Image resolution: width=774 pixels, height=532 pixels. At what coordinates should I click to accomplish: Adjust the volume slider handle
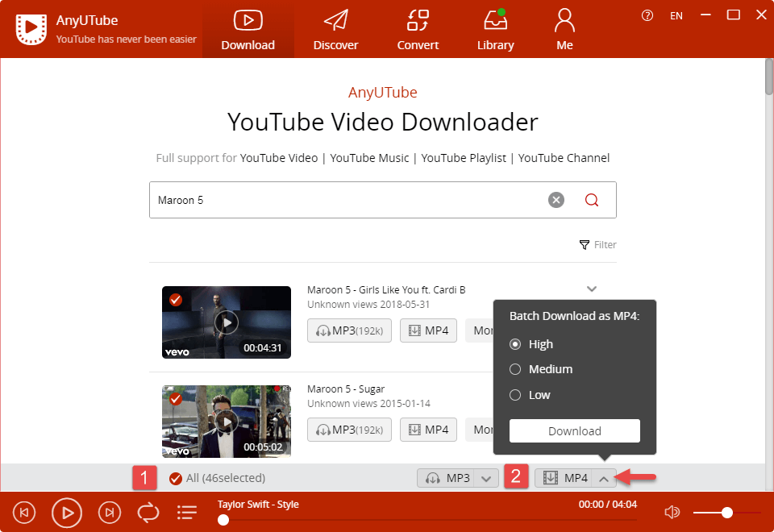[x=726, y=513]
